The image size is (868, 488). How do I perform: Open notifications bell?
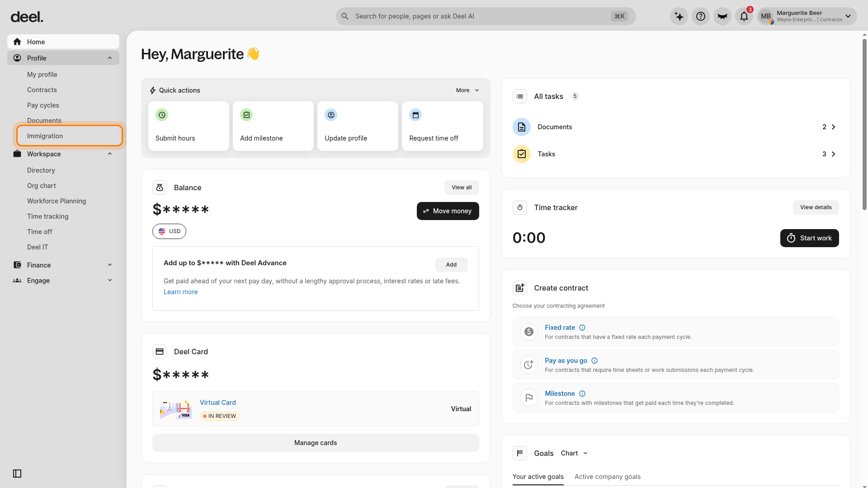[744, 16]
